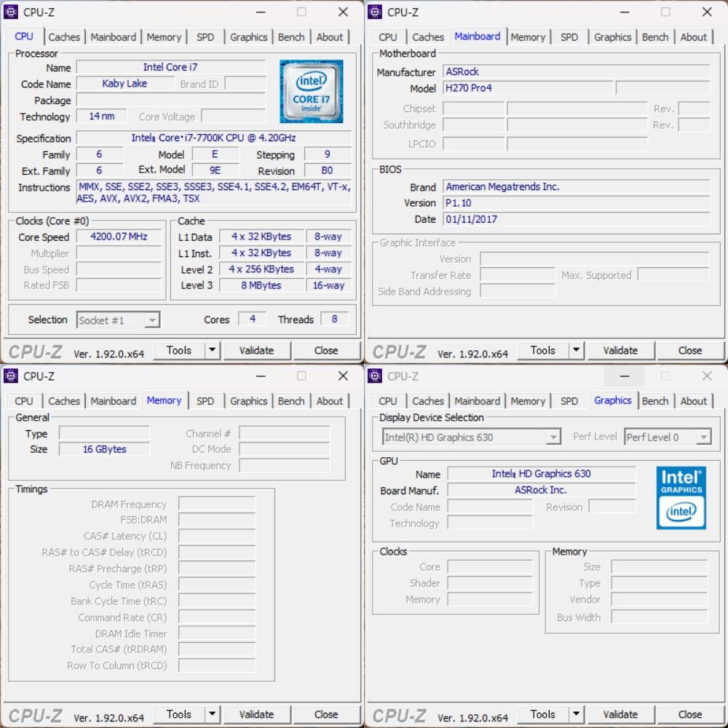Screen dimensions: 728x728
Task: Click the Intel Core i7 badge on CPU tab
Action: (x=312, y=91)
